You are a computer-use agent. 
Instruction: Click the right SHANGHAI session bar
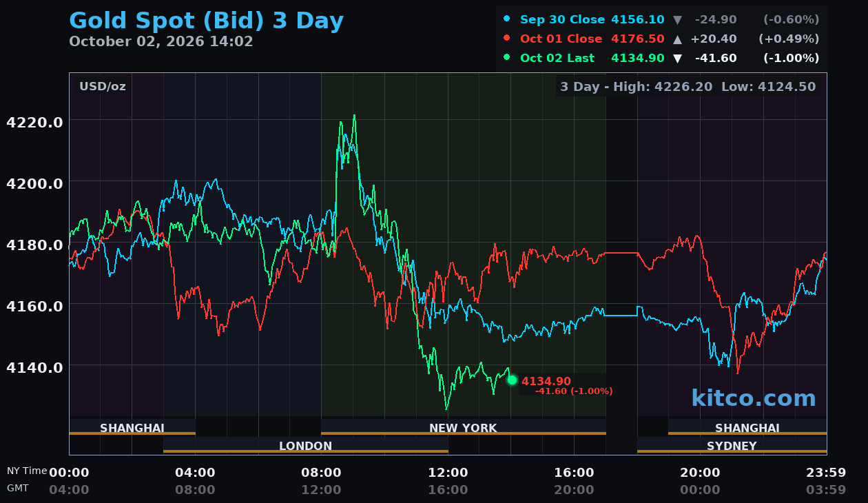click(747, 427)
